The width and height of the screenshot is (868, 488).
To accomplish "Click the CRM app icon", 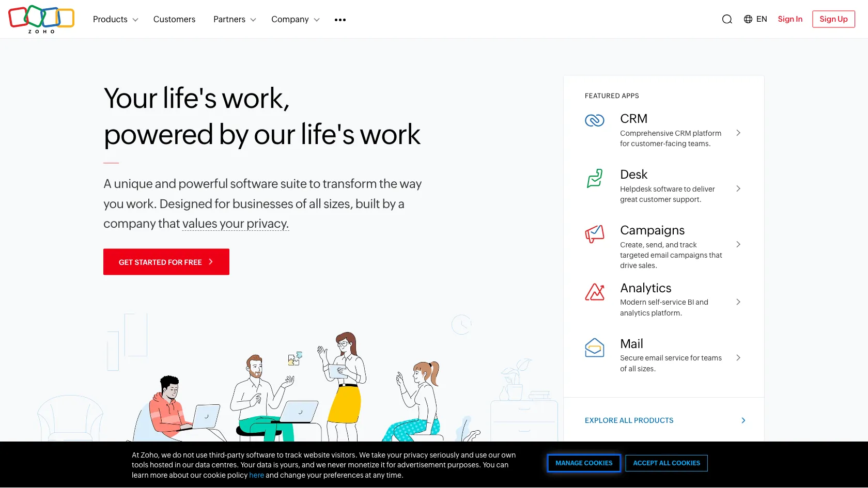I will (594, 120).
